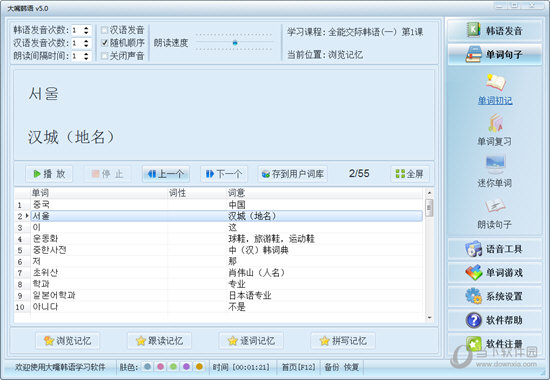Select word row 9 meaning 日本语专业
Screen dimensions: 550x380
click(219, 295)
